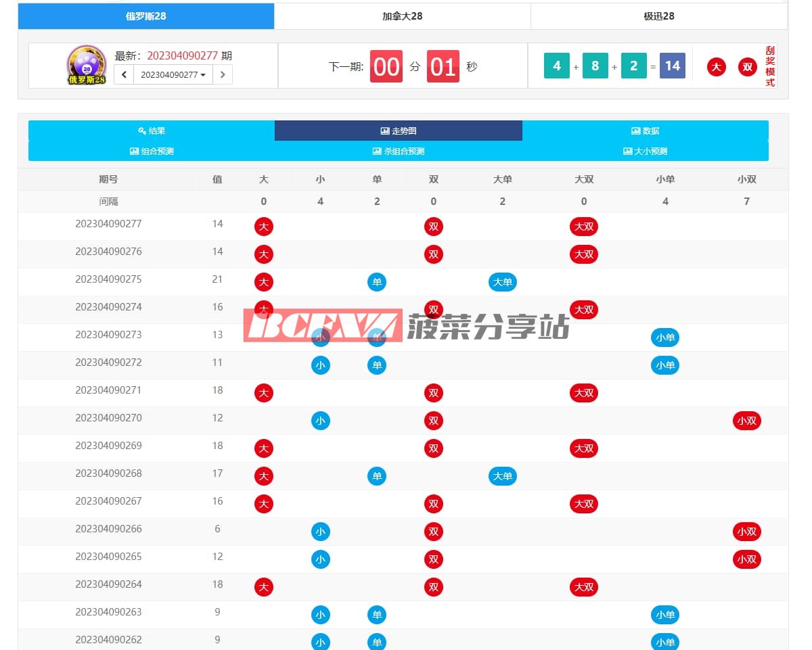The image size is (812, 650).
Task: Go to next period with right arrow
Action: (223, 74)
